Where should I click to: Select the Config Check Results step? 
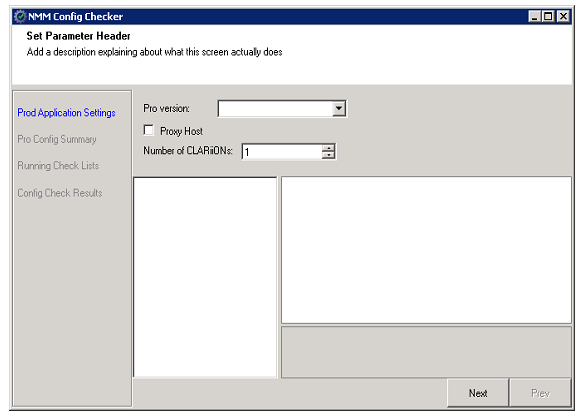60,193
